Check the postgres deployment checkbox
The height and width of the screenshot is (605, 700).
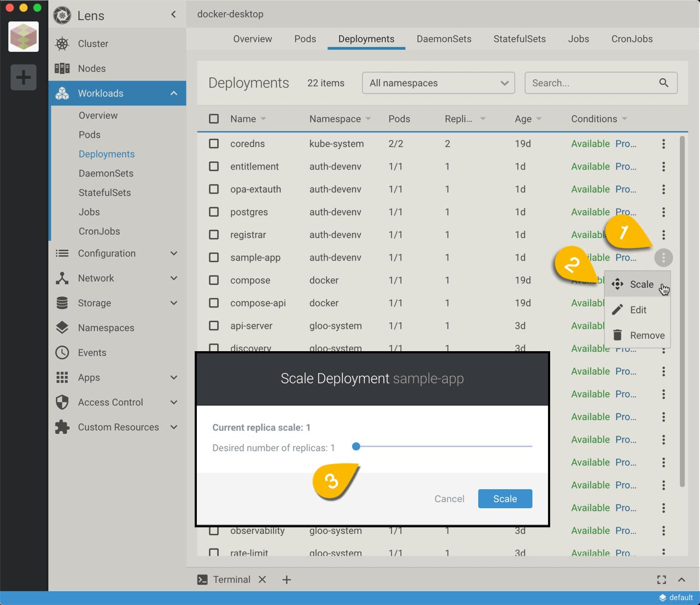[214, 212]
